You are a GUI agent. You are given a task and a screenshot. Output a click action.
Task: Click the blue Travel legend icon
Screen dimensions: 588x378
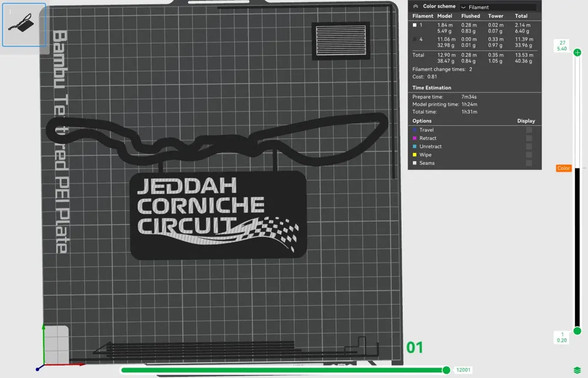[x=415, y=130]
